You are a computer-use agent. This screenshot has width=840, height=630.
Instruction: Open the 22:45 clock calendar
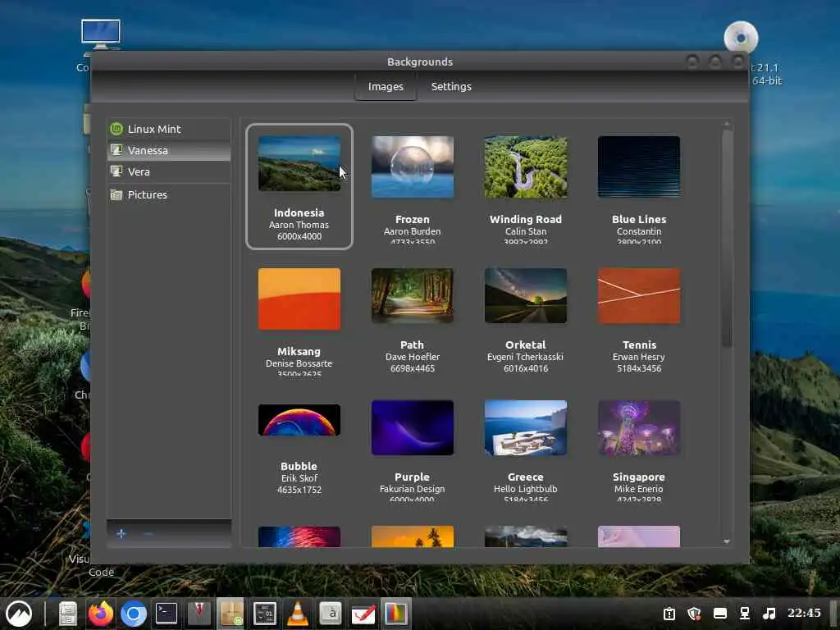coord(804,613)
